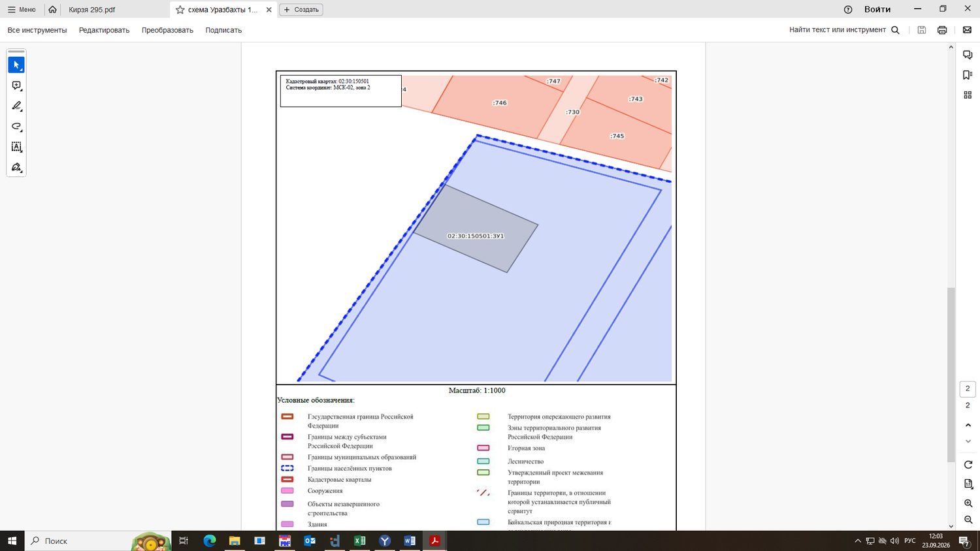The height and width of the screenshot is (551, 980).
Task: Open Все инструменты panel
Action: pyautogui.click(x=37, y=30)
